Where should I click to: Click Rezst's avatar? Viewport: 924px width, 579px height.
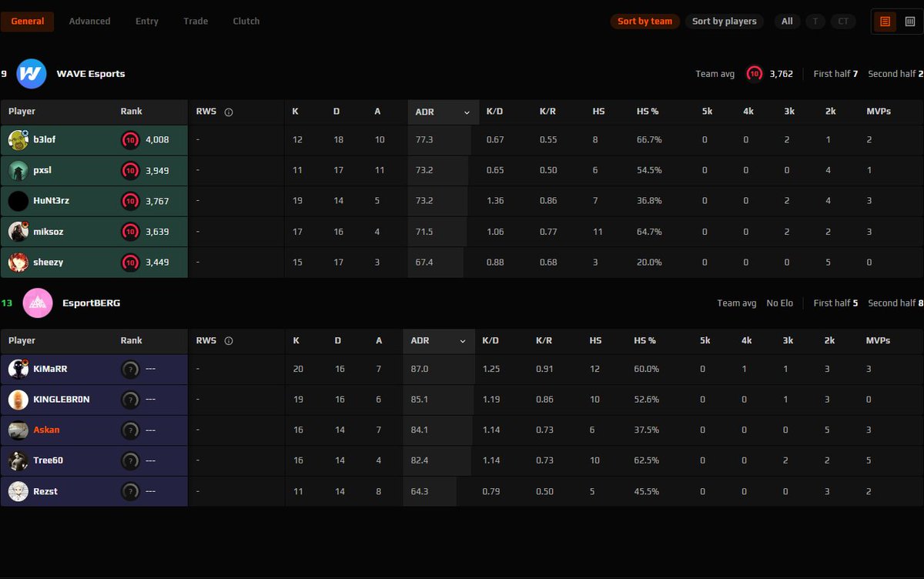[18, 491]
